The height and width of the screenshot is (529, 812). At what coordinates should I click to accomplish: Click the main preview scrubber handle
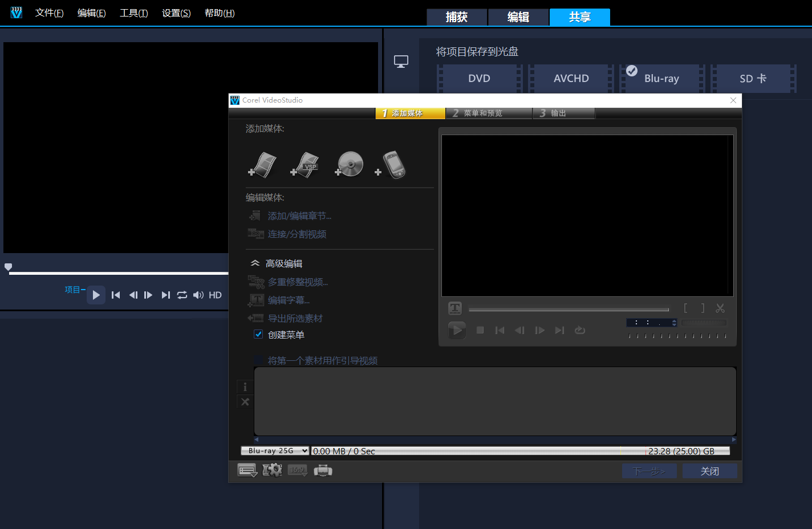click(x=8, y=267)
